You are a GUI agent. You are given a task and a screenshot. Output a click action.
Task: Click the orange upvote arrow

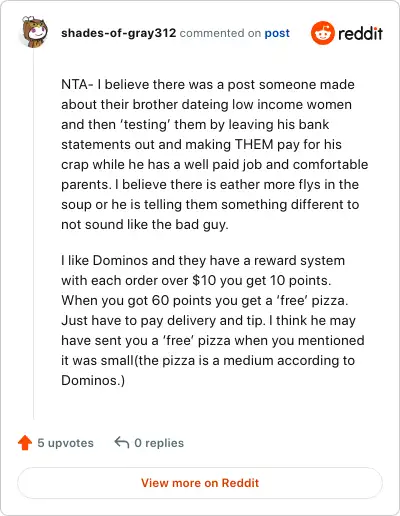[25, 443]
